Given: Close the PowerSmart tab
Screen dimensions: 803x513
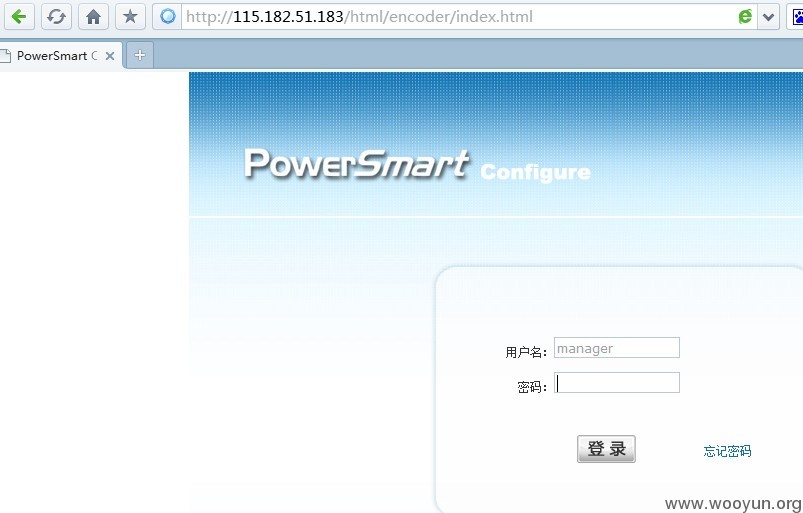Looking at the screenshot, I should pos(110,56).
